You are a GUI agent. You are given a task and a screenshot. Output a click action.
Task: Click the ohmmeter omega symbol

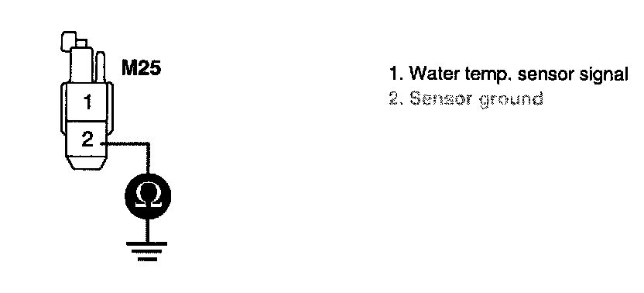pos(147,197)
